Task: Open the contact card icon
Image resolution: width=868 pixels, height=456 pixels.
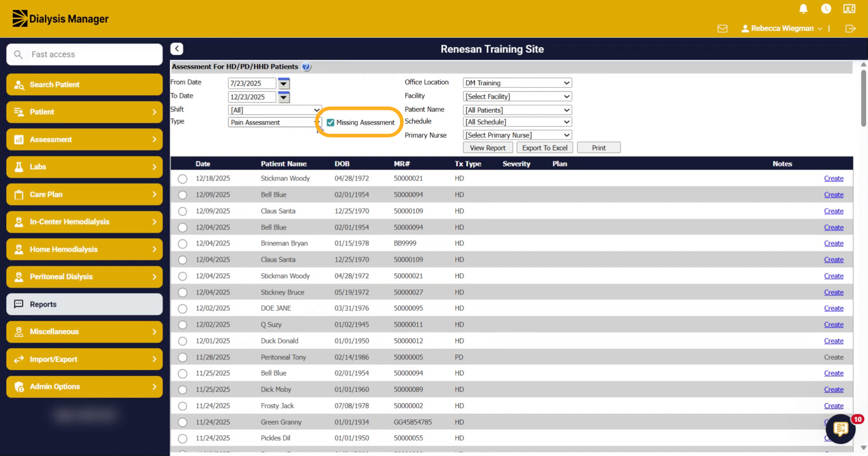Action: point(849,9)
